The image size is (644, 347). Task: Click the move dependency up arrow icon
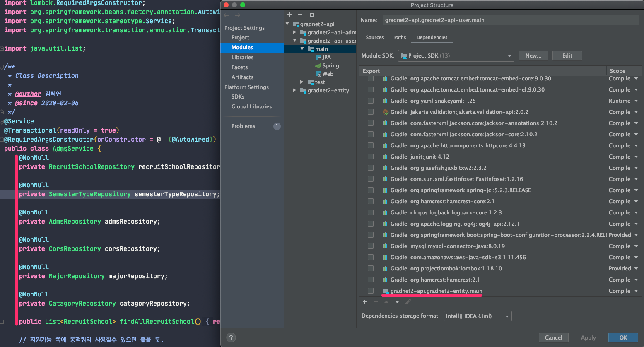coord(386,302)
